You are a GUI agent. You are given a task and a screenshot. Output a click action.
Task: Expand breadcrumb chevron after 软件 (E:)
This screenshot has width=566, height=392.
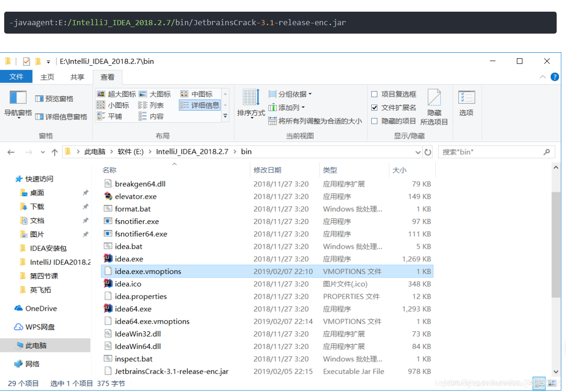pos(150,152)
